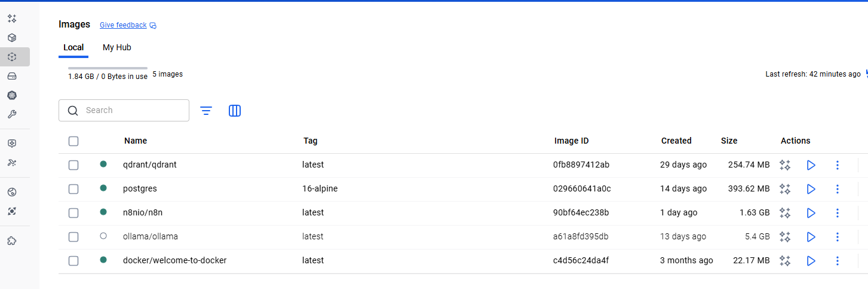Check the qdrant/qdrant row checkbox
This screenshot has width=868, height=289.
(x=73, y=165)
